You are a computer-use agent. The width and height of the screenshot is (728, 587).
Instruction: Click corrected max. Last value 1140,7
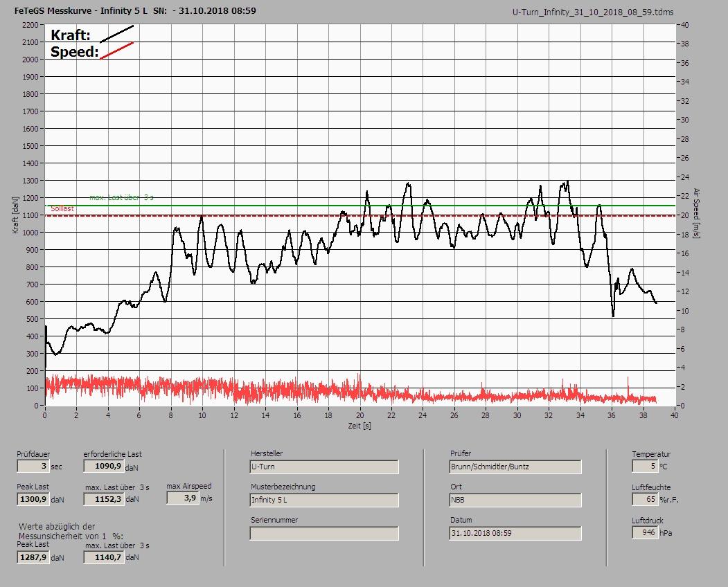(103, 557)
